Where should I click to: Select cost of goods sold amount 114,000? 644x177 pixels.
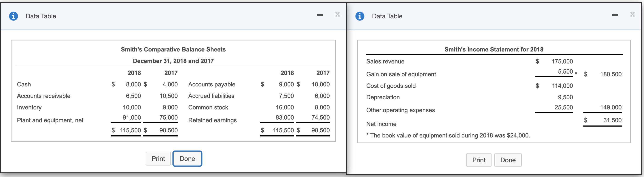pos(562,86)
